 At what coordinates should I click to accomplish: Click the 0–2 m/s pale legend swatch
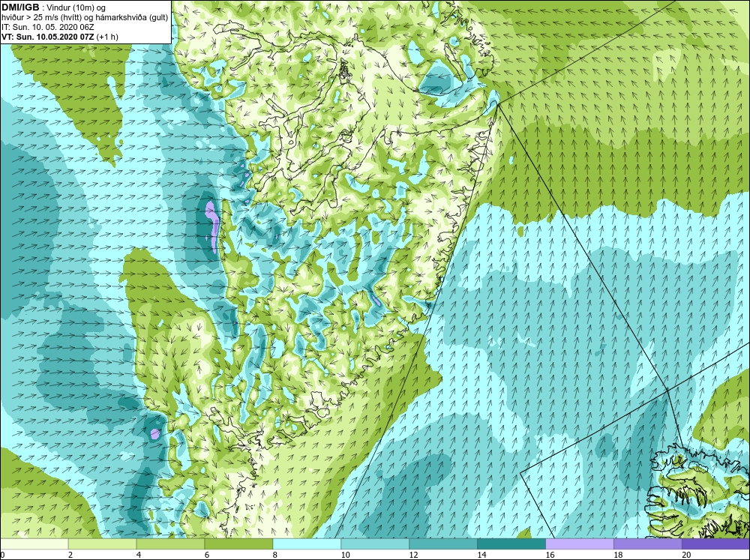click(34, 544)
